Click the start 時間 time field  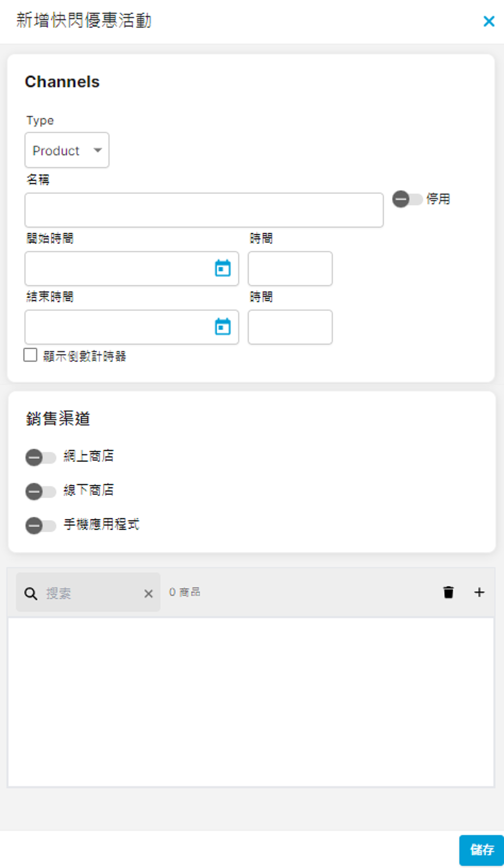290,268
